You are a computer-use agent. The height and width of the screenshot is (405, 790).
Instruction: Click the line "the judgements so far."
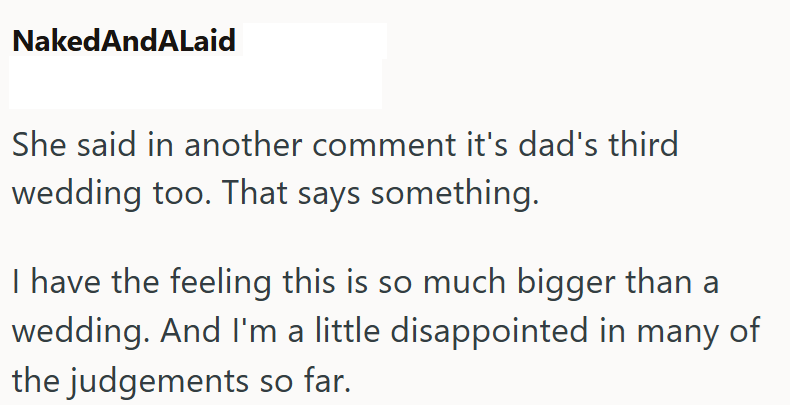tap(181, 380)
